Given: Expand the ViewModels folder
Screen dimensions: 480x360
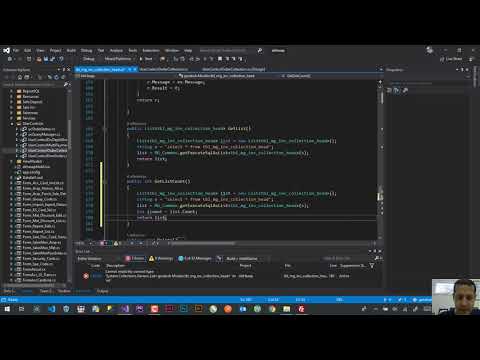Looking at the screenshot, I should (x=11, y=161).
